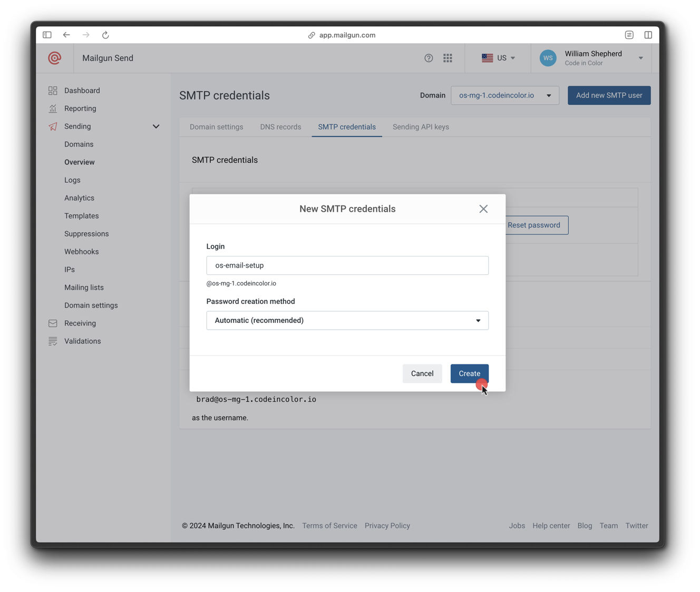Open Domain settings sidebar item
700x592 pixels.
91,305
